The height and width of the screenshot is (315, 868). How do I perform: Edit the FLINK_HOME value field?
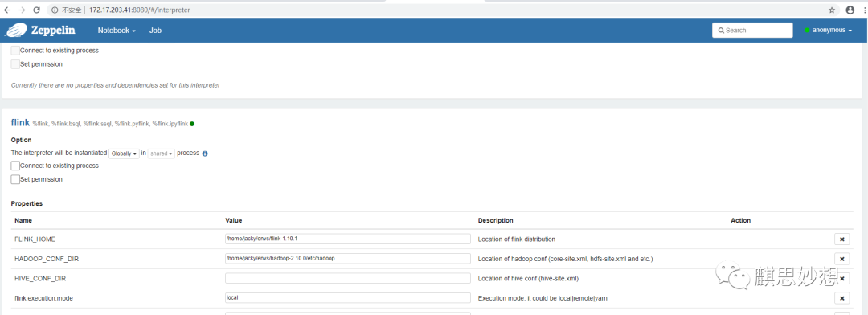tap(348, 239)
